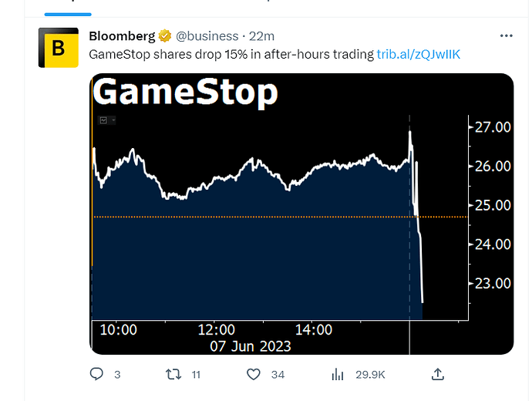
Task: Follow the trib.al/zQJwIIK link
Action: point(419,54)
